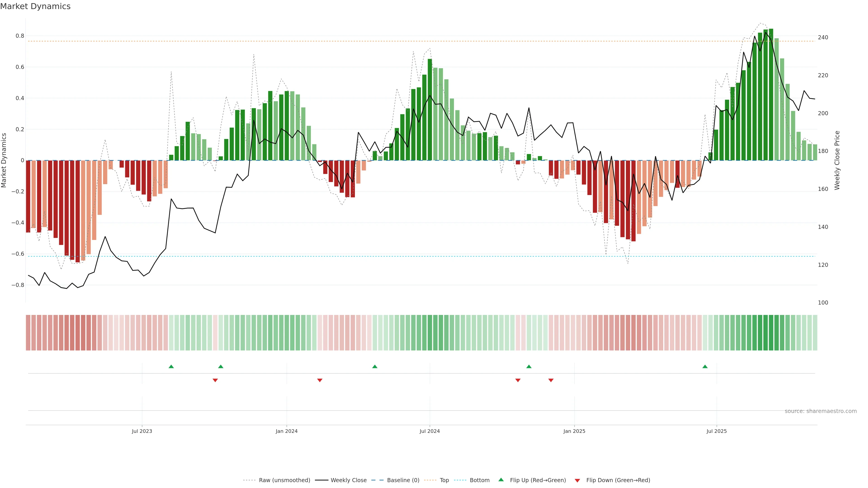Click the Jul 2024 axis label

coord(430,431)
